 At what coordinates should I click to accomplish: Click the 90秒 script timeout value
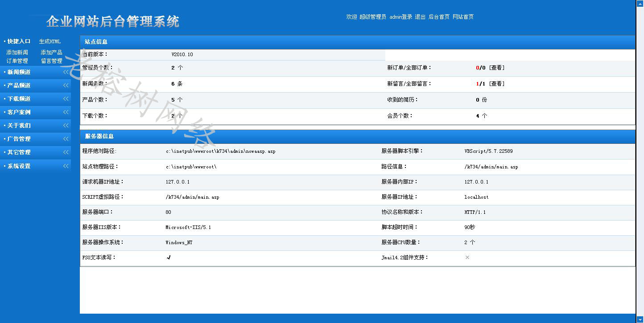470,227
